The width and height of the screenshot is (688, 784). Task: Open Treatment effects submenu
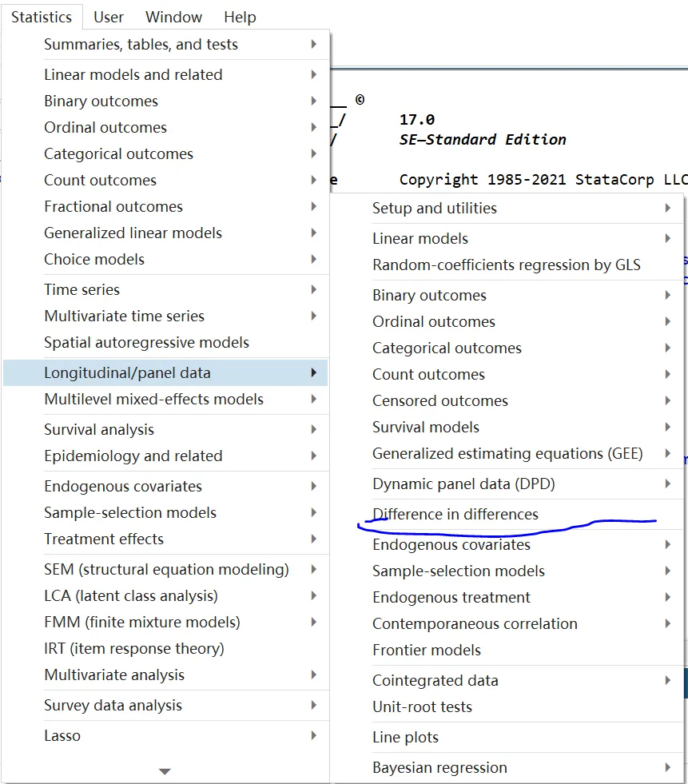(165, 539)
